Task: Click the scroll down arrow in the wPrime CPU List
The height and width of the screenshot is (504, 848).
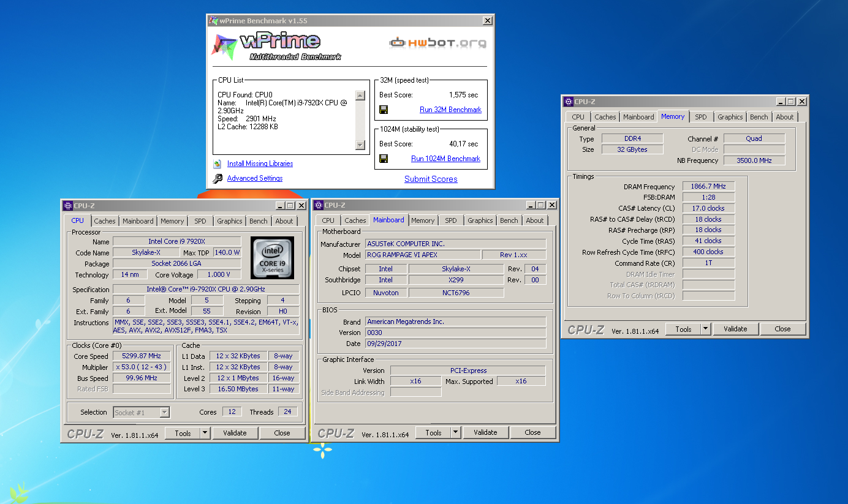Action: 360,145
